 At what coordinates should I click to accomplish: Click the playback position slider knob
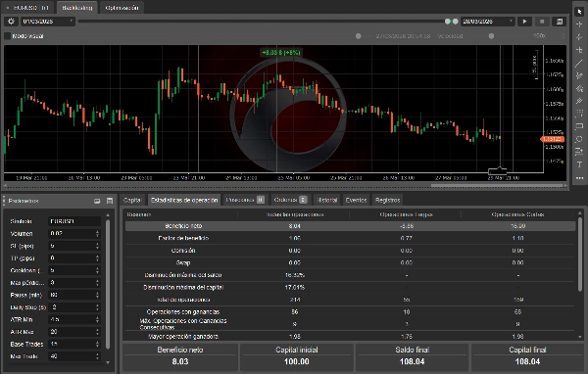358,36
